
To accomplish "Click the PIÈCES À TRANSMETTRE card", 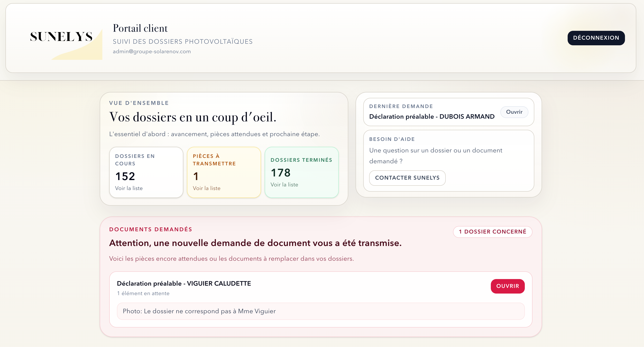I will (224, 172).
